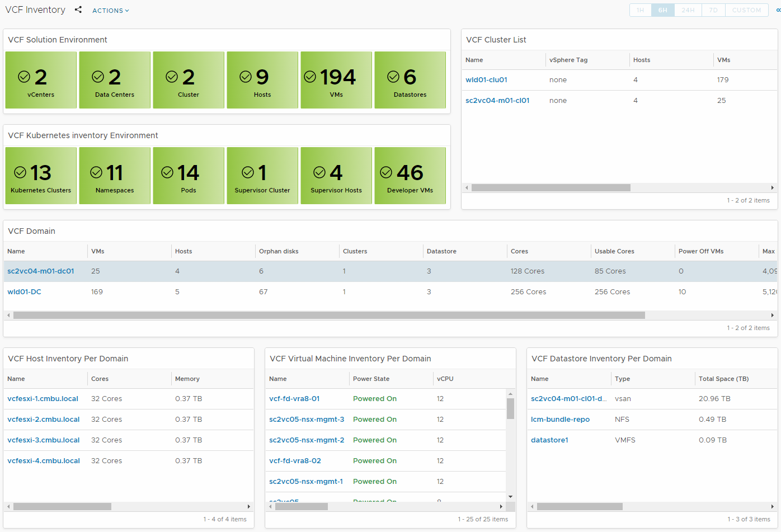Click the share dashboard icon
Image resolution: width=781 pixels, height=532 pixels.
click(x=78, y=10)
